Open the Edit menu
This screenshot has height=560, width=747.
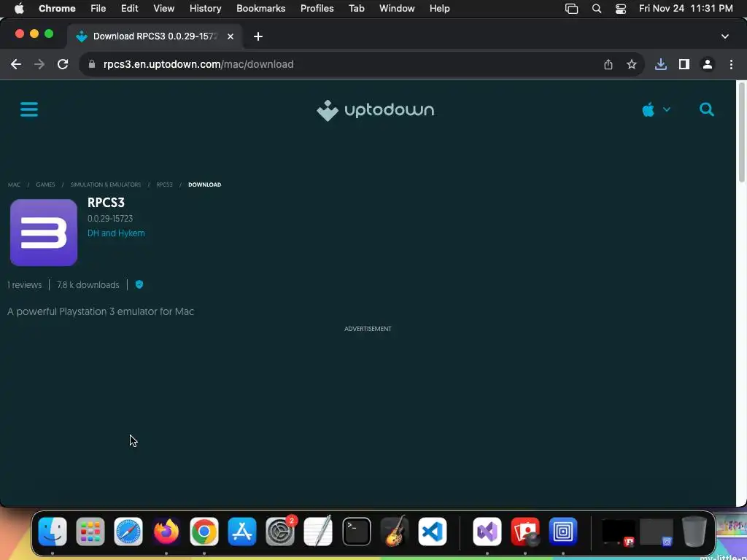[x=129, y=8]
